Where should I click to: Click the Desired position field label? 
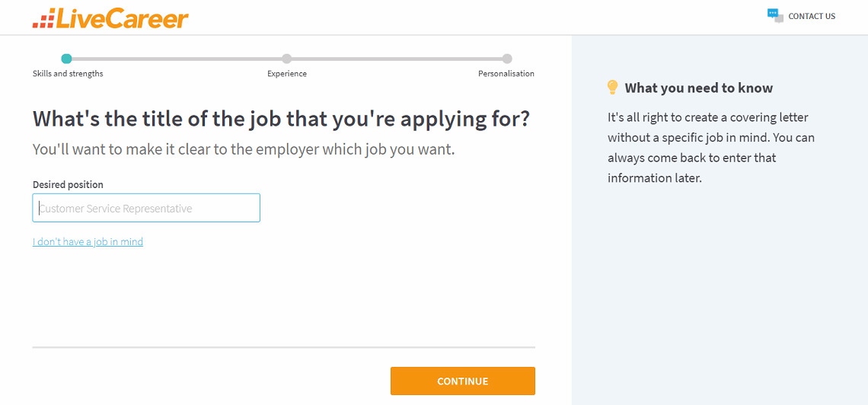68,185
